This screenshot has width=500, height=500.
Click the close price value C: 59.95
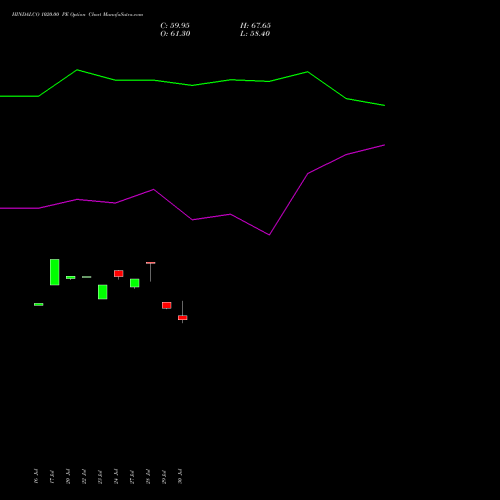tap(175, 26)
